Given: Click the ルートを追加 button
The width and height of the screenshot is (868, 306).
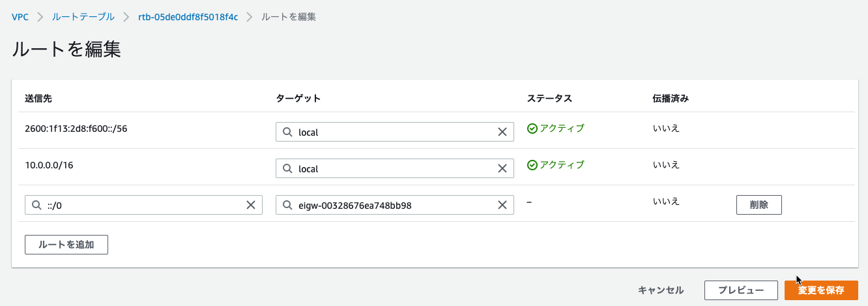Looking at the screenshot, I should click(66, 245).
